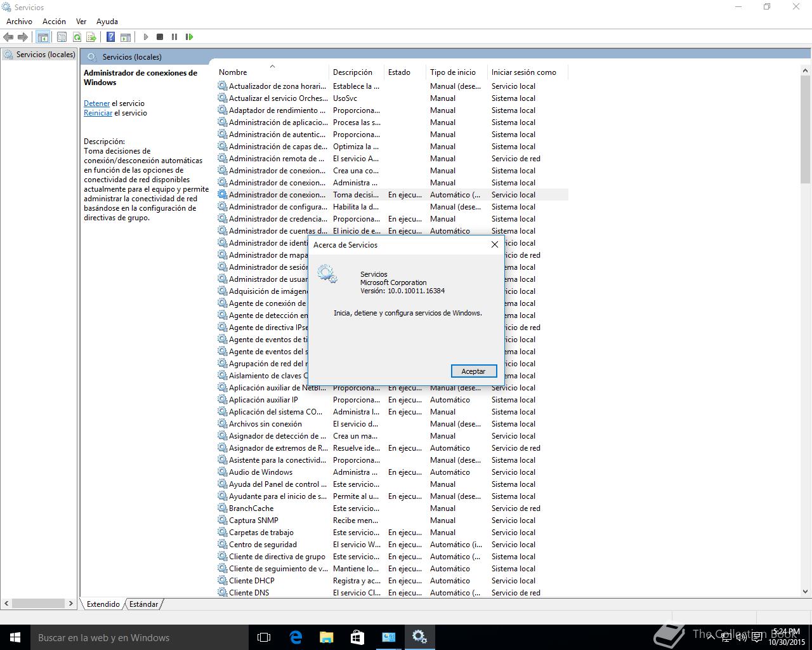Click the gear icon of Adaptador de rendimiento
The height and width of the screenshot is (650, 812).
[222, 110]
